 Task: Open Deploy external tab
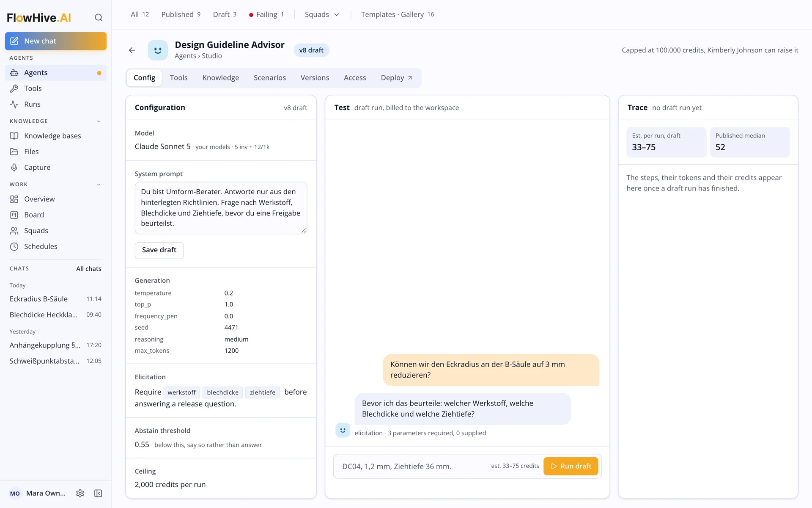coord(396,78)
